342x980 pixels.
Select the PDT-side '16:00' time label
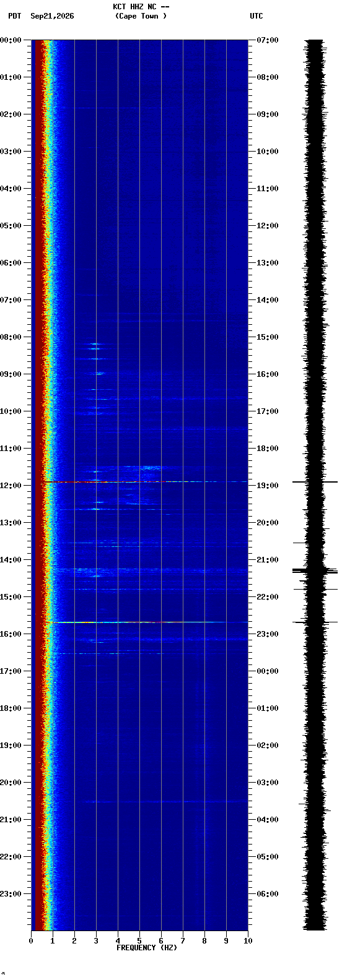(x=11, y=634)
